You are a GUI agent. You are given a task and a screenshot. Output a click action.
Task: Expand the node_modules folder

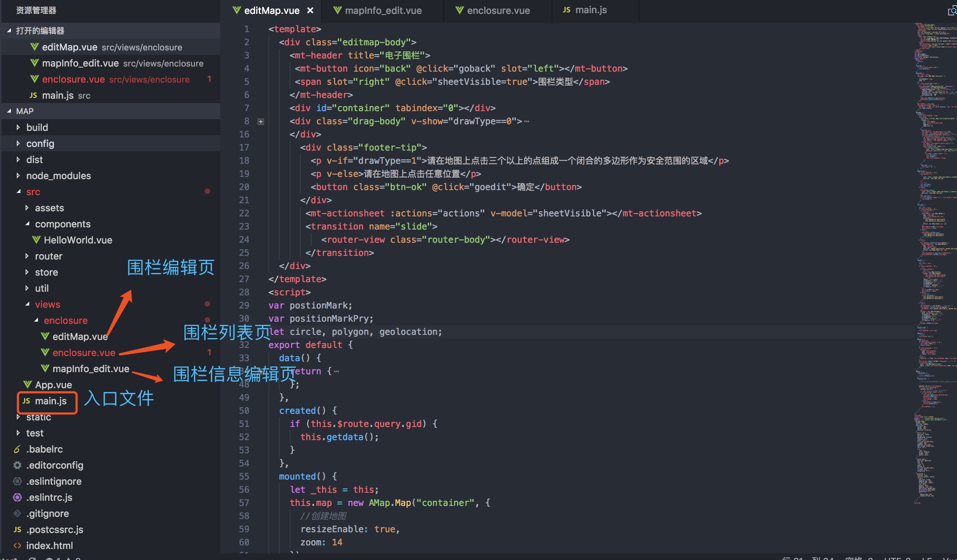[18, 176]
